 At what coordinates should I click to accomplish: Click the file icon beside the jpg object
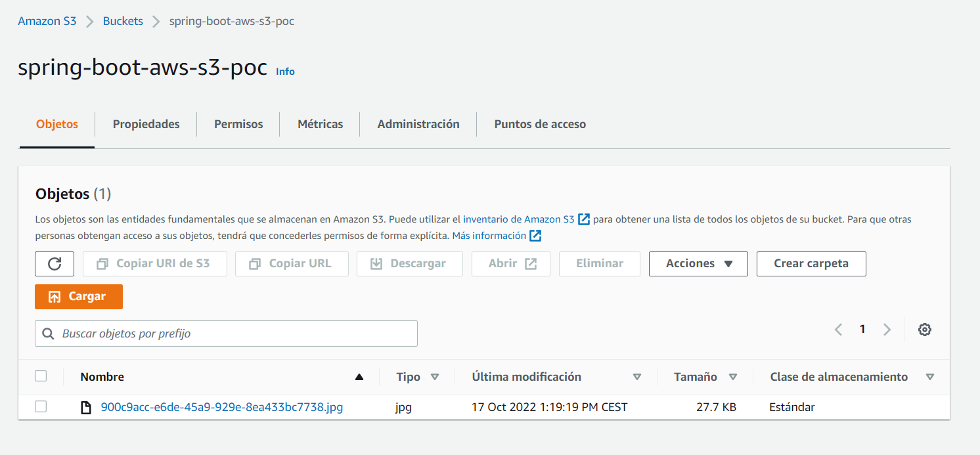[86, 408]
